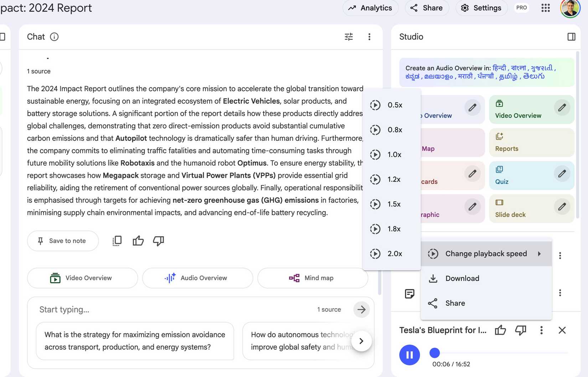Like the audio overview in player bar
Viewport: 588px width, 377px height.
(500, 330)
